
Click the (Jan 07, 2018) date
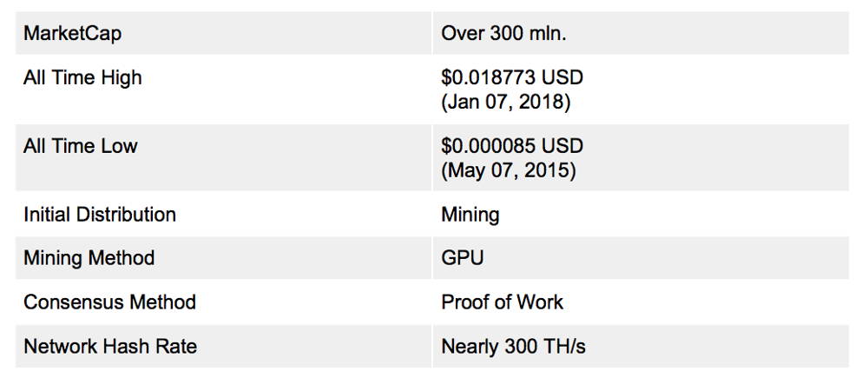(505, 103)
